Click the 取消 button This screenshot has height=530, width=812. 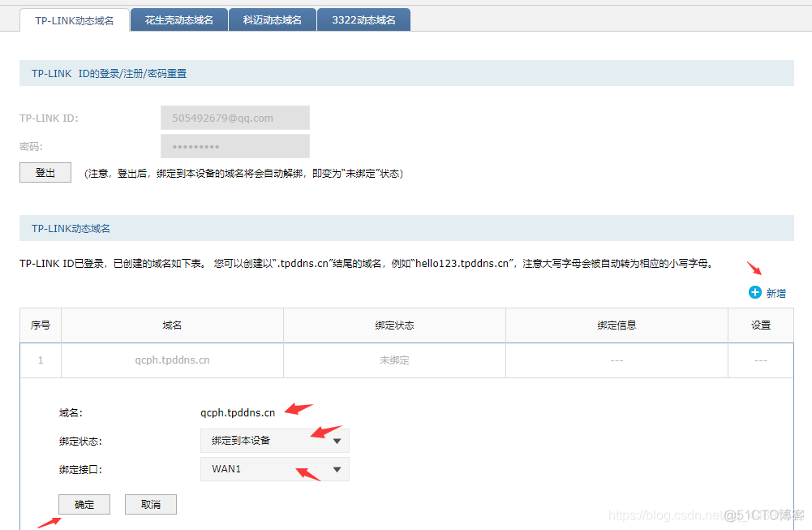[x=150, y=504]
